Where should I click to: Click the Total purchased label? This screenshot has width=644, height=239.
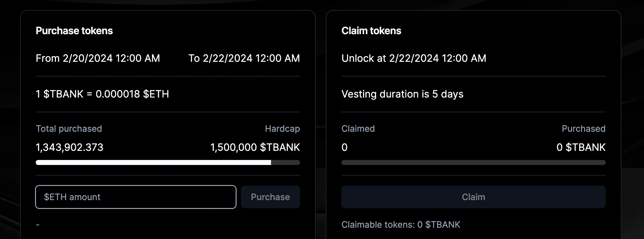click(x=69, y=129)
